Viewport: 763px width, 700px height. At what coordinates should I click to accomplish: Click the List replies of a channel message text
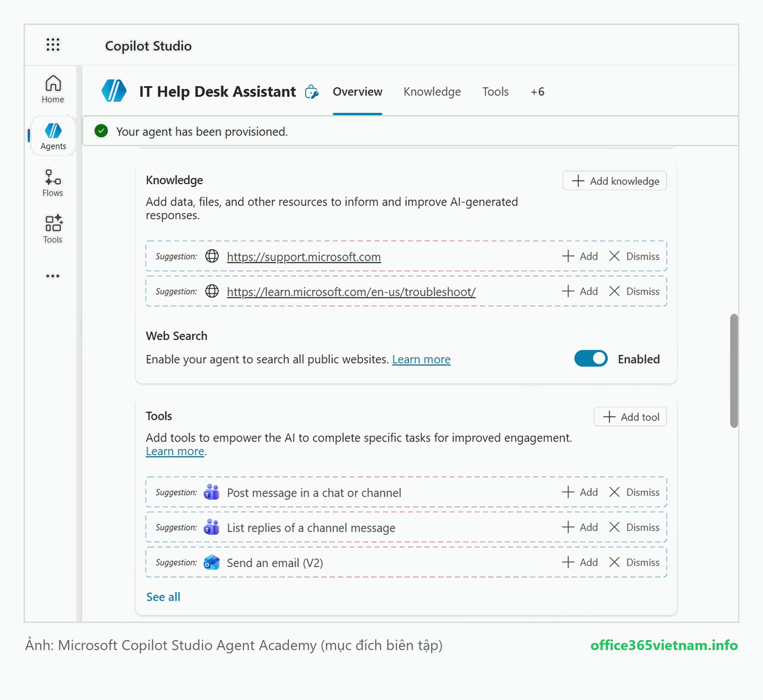(x=311, y=528)
